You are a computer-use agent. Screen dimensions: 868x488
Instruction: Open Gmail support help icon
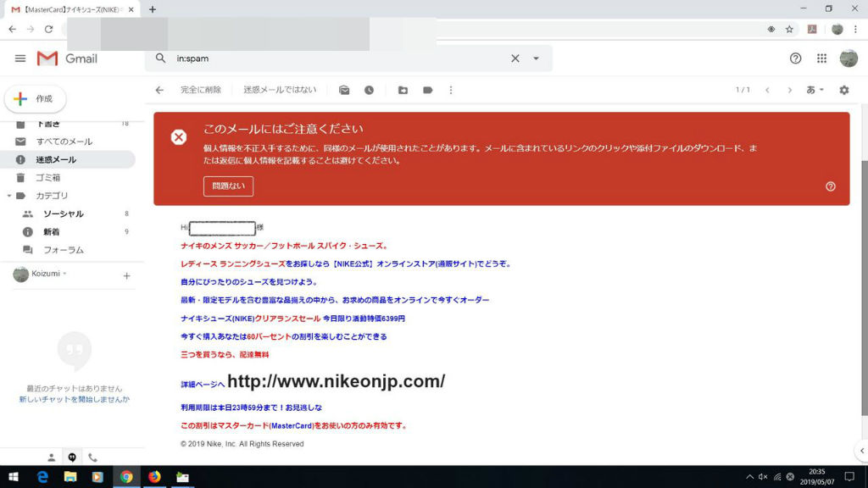tap(795, 58)
